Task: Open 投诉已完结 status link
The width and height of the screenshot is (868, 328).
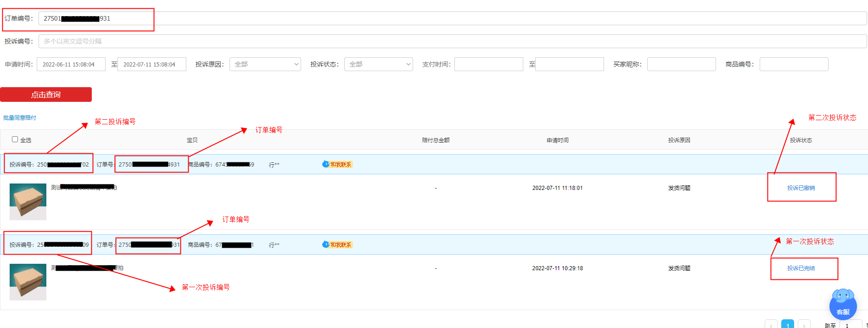Action: (x=801, y=268)
